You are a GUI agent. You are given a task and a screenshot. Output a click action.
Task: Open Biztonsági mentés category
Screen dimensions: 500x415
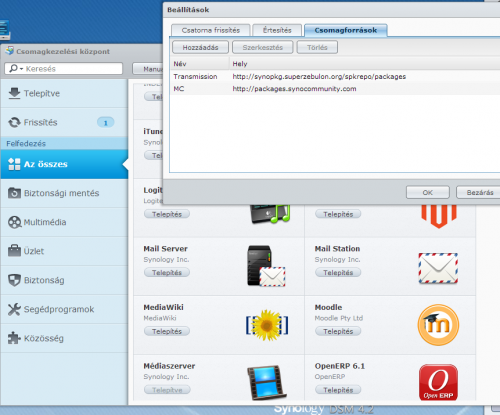[64, 193]
